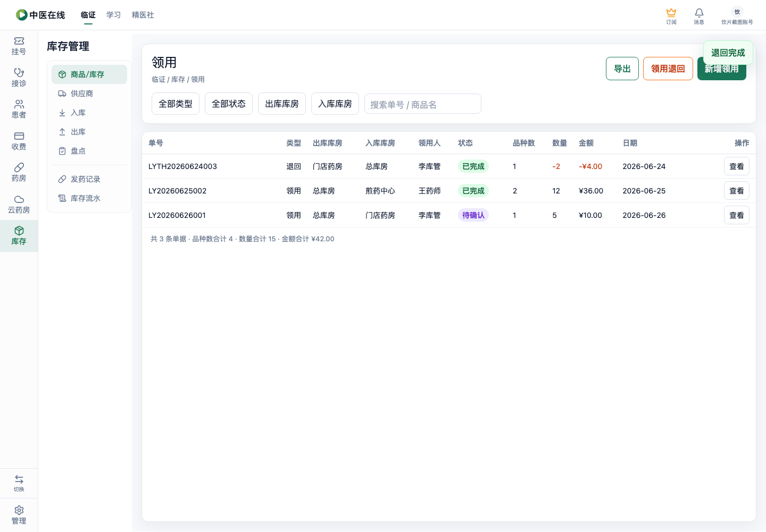The image size is (766, 532).
Task: Click 查看 for LYTH20260624003
Action: pos(737,166)
